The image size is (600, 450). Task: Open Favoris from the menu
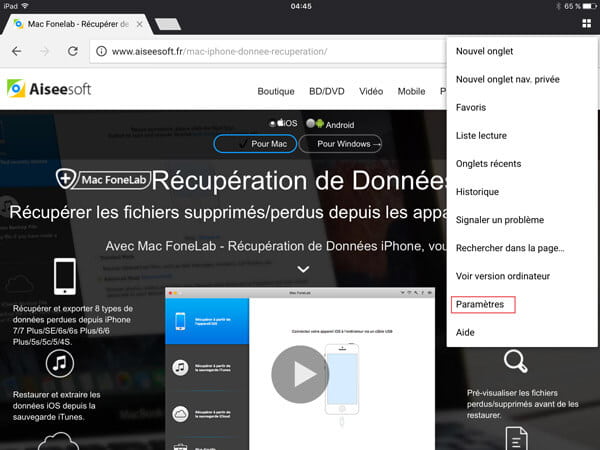471,108
